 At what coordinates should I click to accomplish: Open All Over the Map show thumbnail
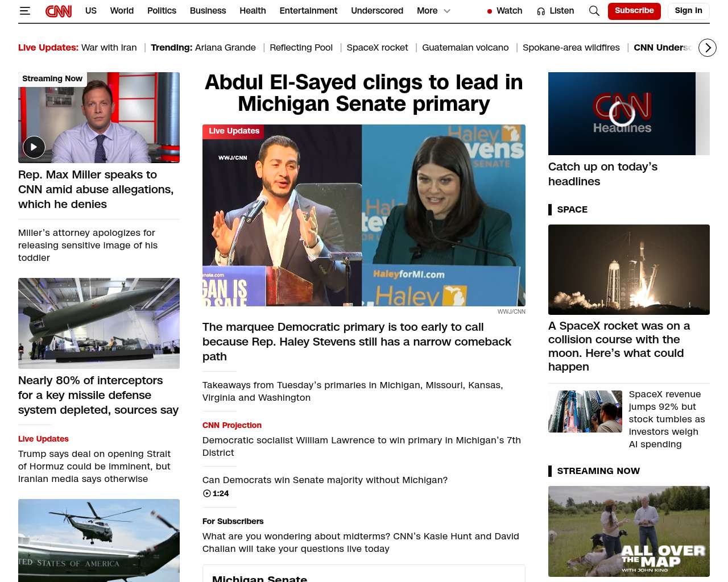pos(629,531)
